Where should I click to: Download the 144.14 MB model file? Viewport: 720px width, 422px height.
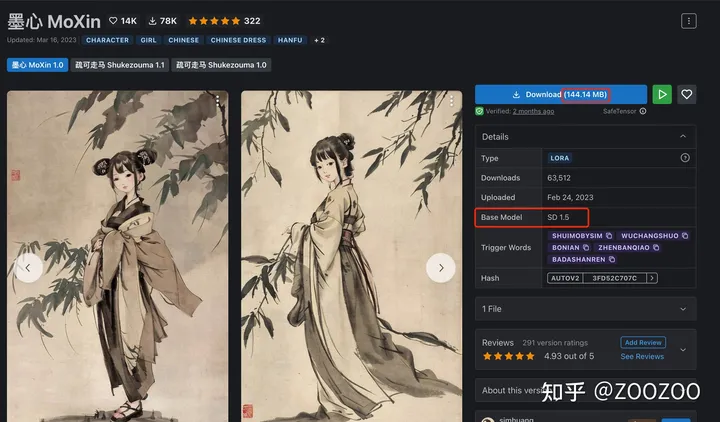[561, 95]
